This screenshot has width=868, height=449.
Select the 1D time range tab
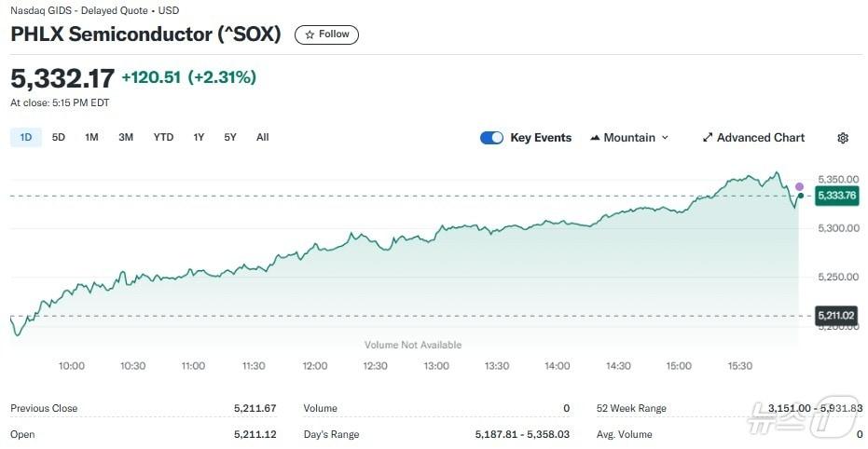26,138
